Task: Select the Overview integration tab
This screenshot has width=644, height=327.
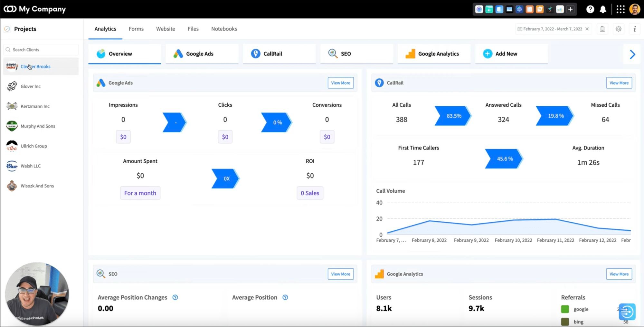Action: [125, 54]
